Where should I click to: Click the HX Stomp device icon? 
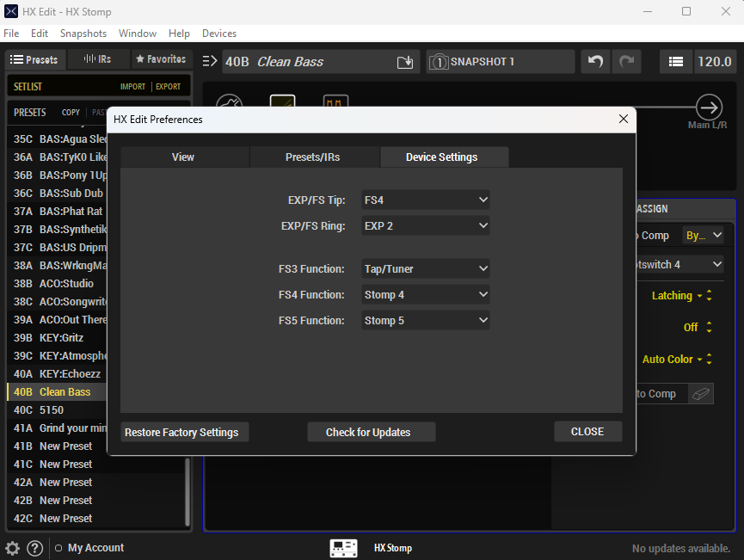343,548
